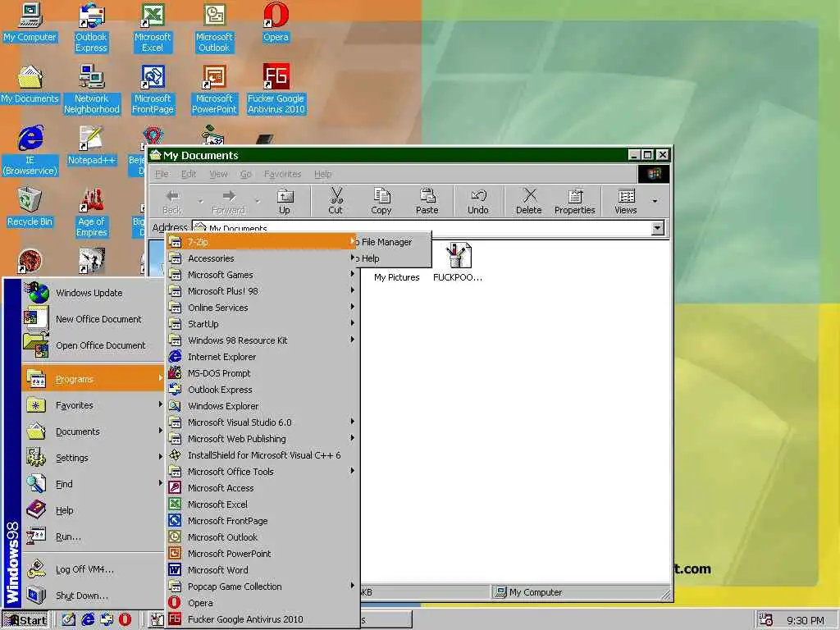Viewport: 840px width, 630px height.
Task: Open Favorites menu in My Documents
Action: point(283,174)
